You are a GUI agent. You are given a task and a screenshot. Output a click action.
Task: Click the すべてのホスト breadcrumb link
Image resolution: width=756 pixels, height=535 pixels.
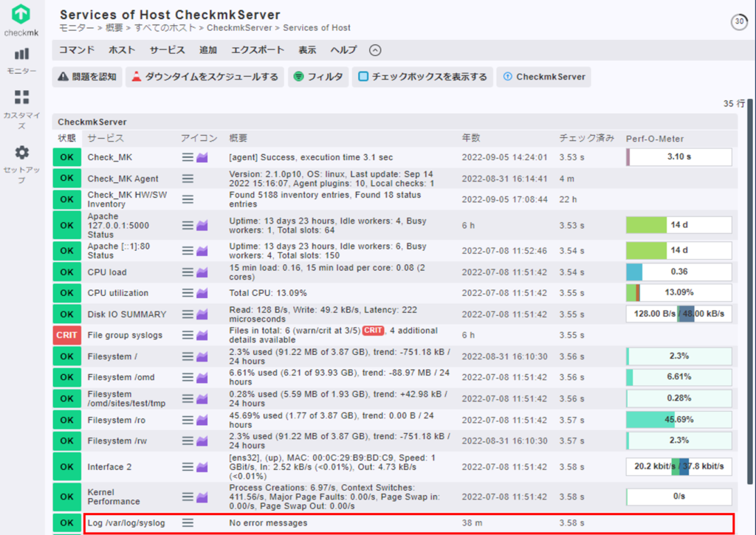pos(165,28)
